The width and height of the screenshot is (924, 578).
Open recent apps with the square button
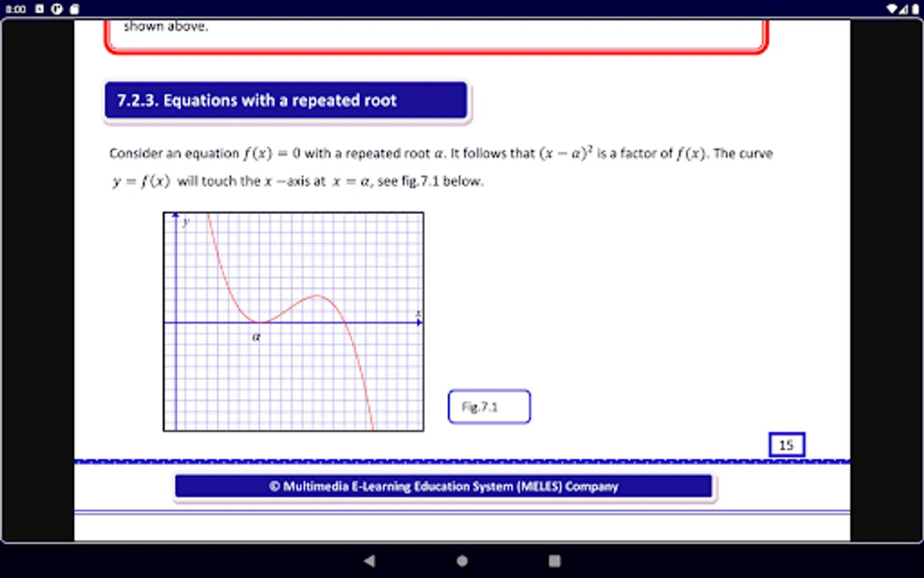pos(554,561)
